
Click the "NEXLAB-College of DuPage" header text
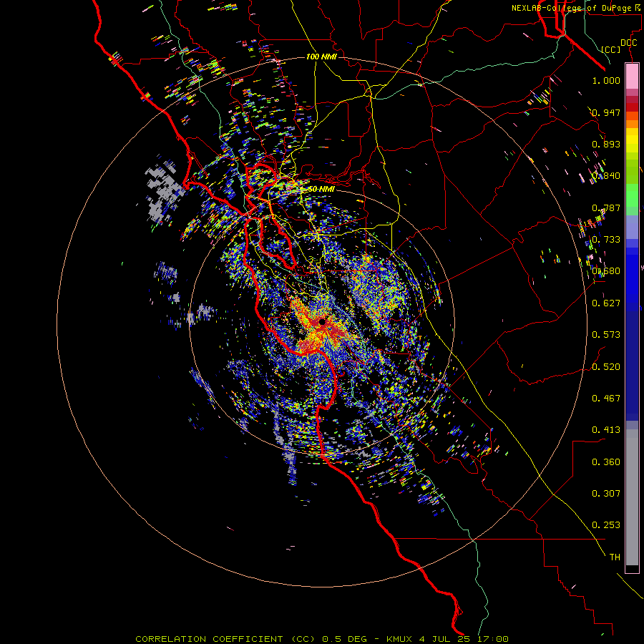pos(571,8)
